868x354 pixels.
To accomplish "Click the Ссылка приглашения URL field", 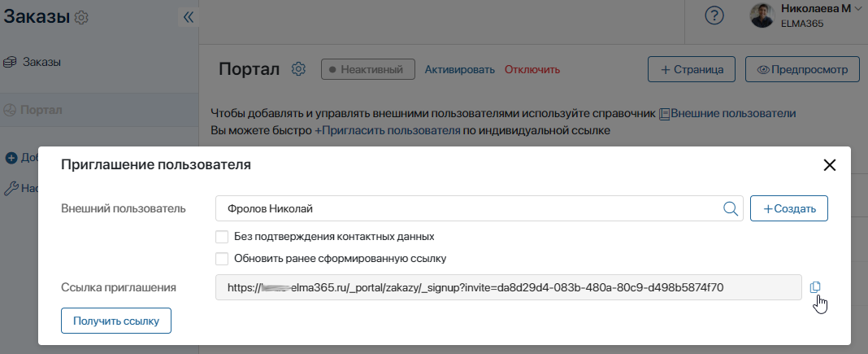I will click(508, 287).
